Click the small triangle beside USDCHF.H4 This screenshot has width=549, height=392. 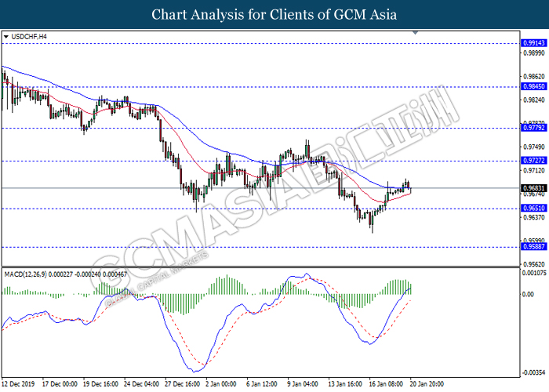coord(7,37)
